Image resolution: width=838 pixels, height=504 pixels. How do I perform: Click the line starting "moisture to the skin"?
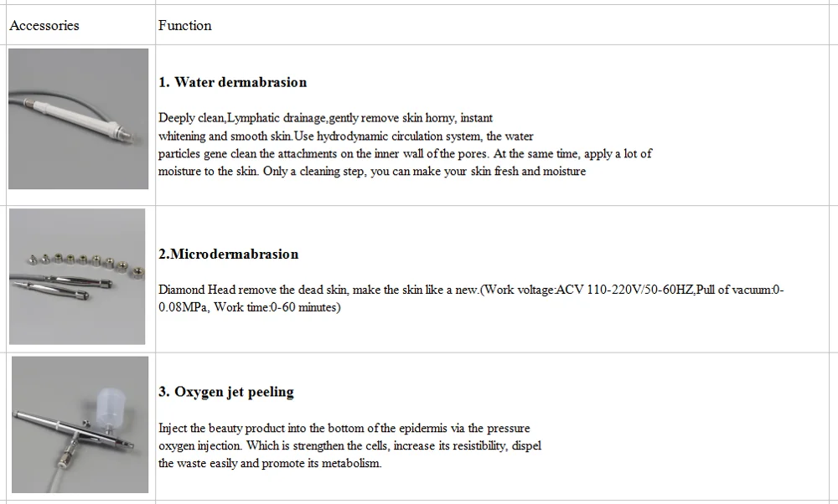click(372, 172)
